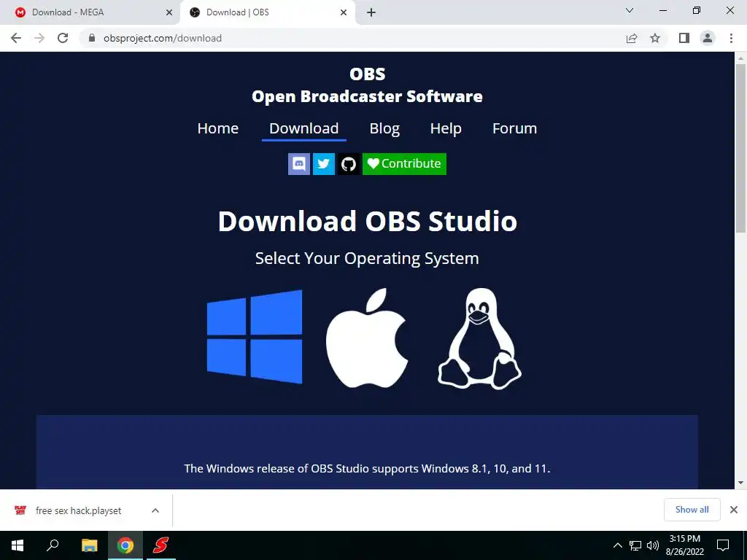Click the Windows release support note text
This screenshot has width=747, height=560.
[367, 469]
